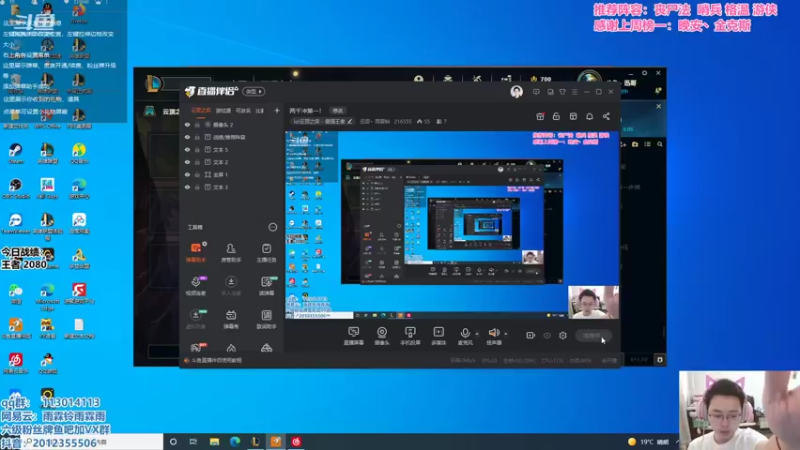This screenshot has height=450, width=800.
Task: Expand microphone options arrow
Action: (x=477, y=334)
